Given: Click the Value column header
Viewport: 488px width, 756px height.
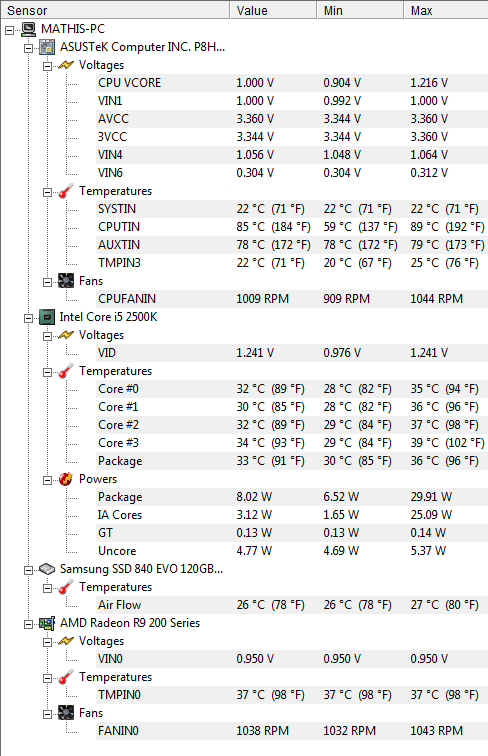Looking at the screenshot, I should point(273,10).
